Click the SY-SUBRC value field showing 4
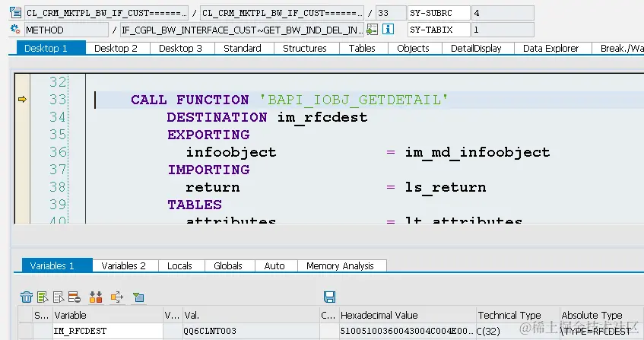 [503, 13]
